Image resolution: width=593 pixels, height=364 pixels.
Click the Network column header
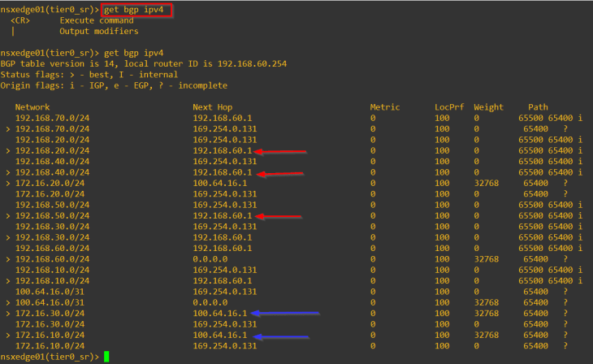tap(32, 107)
